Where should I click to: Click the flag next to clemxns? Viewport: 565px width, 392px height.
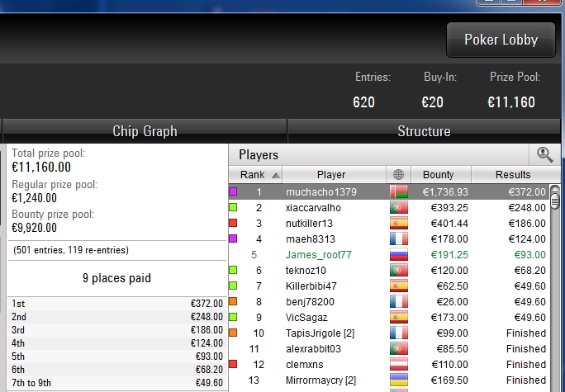[x=399, y=364]
